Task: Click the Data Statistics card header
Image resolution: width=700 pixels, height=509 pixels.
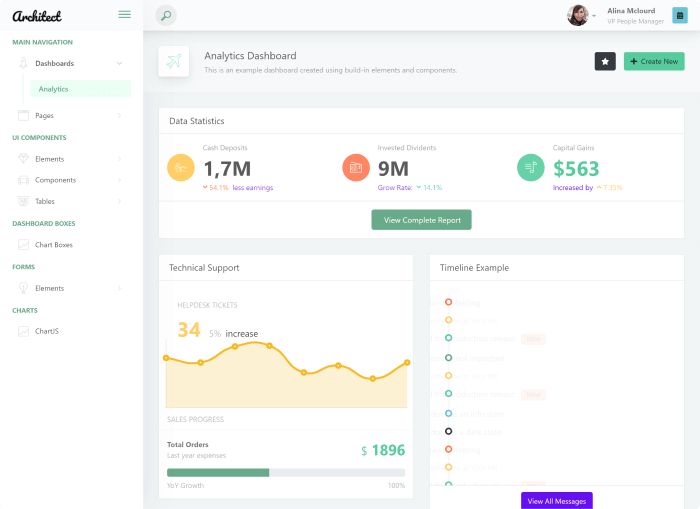Action: click(x=421, y=121)
